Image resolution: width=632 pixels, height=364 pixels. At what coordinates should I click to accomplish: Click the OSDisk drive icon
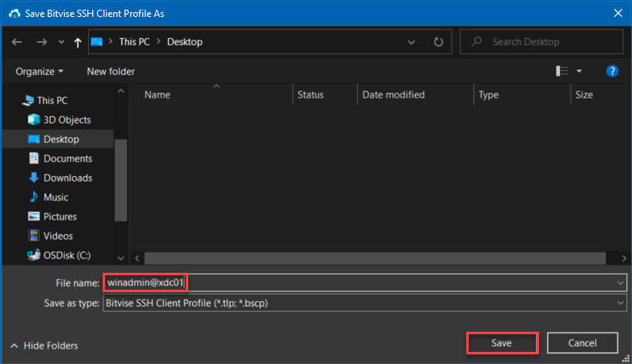[x=34, y=255]
